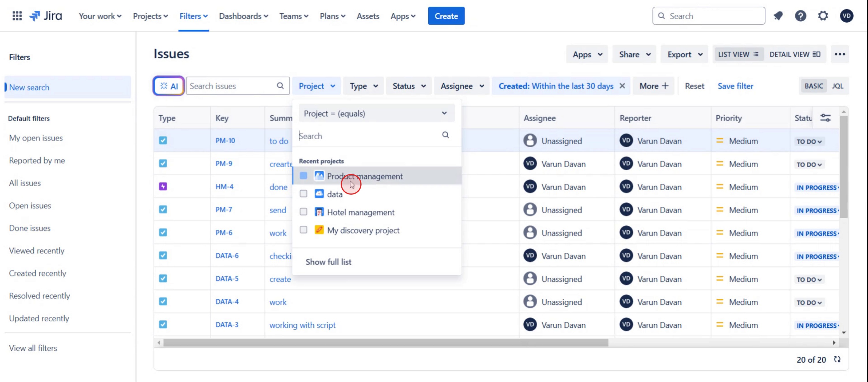Viewport: 868px width, 382px height.
Task: Open the Status filter dropdown
Action: point(409,86)
